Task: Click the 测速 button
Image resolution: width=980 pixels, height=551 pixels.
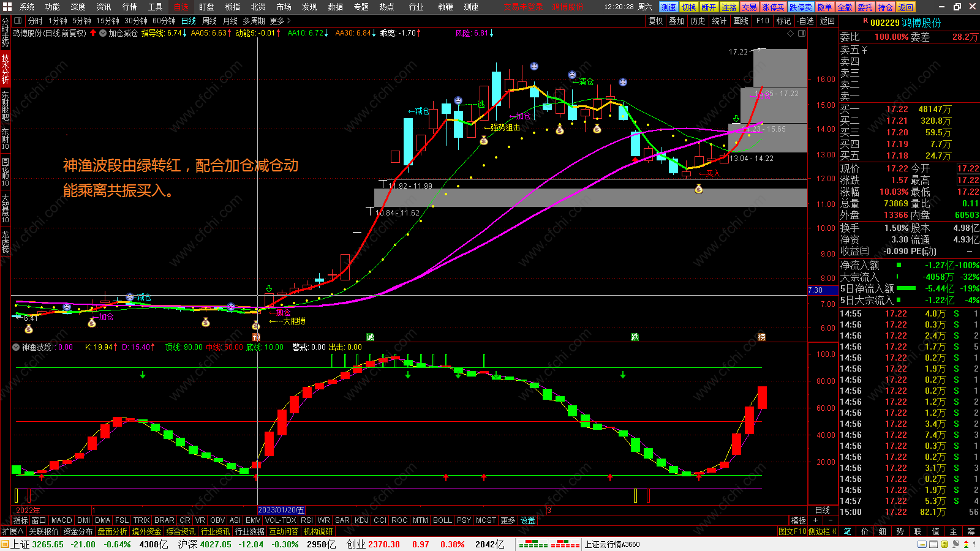Action: pos(668,7)
